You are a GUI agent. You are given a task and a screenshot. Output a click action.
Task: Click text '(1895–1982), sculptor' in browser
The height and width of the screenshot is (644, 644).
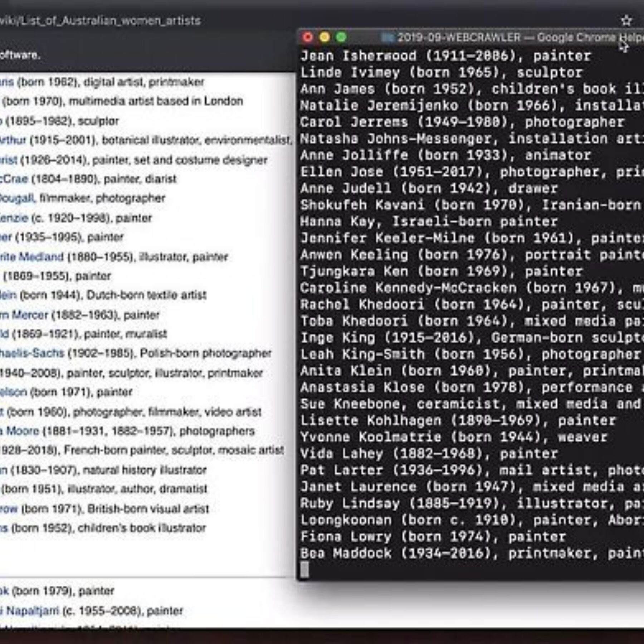62,121
